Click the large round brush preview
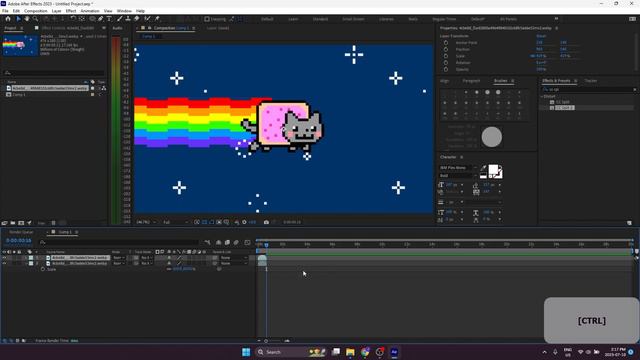 point(491,137)
